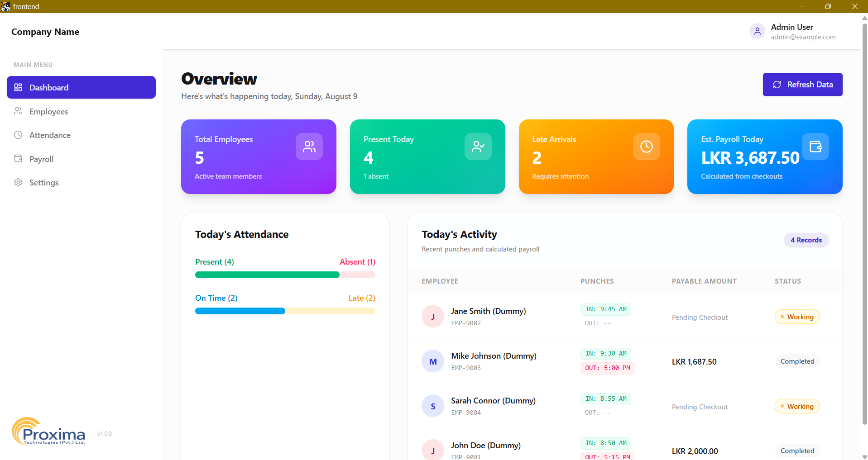Viewport: 868px width, 460px height.
Task: Click the 'IN: 9:45 AM' punch tag
Action: point(606,309)
